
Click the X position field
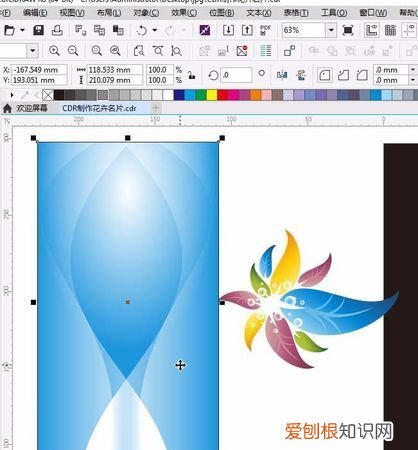coord(39,70)
